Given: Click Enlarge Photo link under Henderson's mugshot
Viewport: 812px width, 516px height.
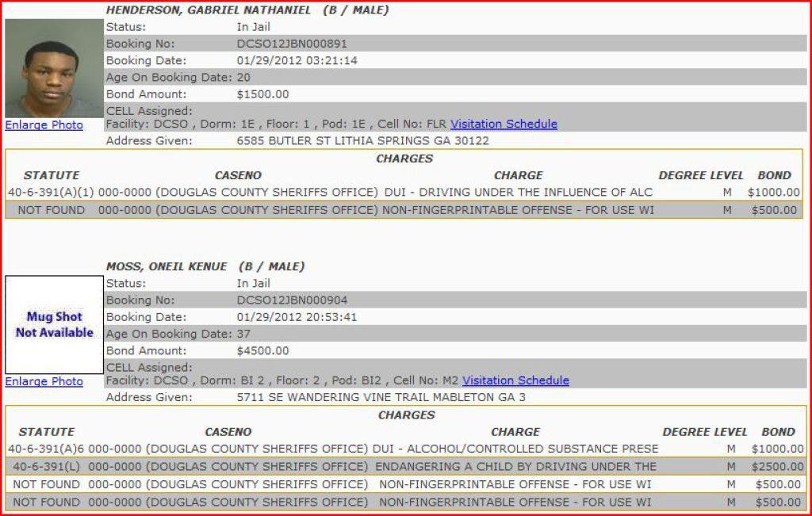Looking at the screenshot, I should tap(44, 125).
